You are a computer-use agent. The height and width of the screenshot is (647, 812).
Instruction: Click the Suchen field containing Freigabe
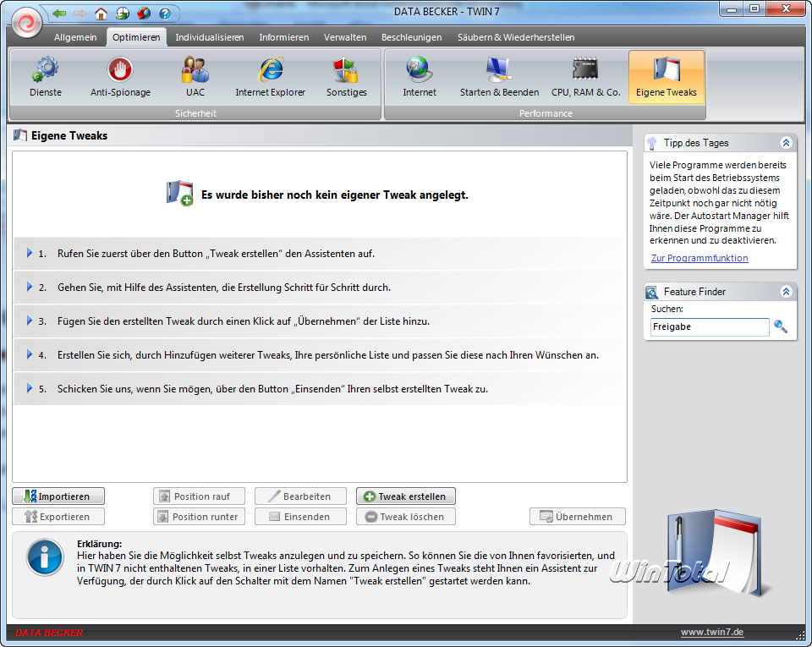[x=710, y=326]
